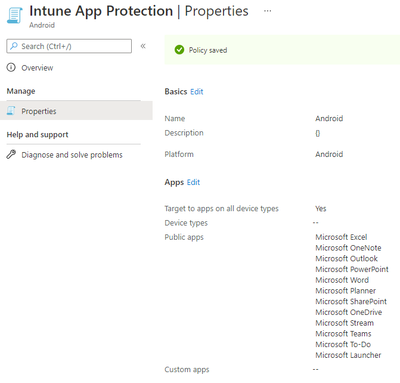The image size is (400, 383).
Task: Click the green Policy saved checkmark icon
Action: pos(179,50)
